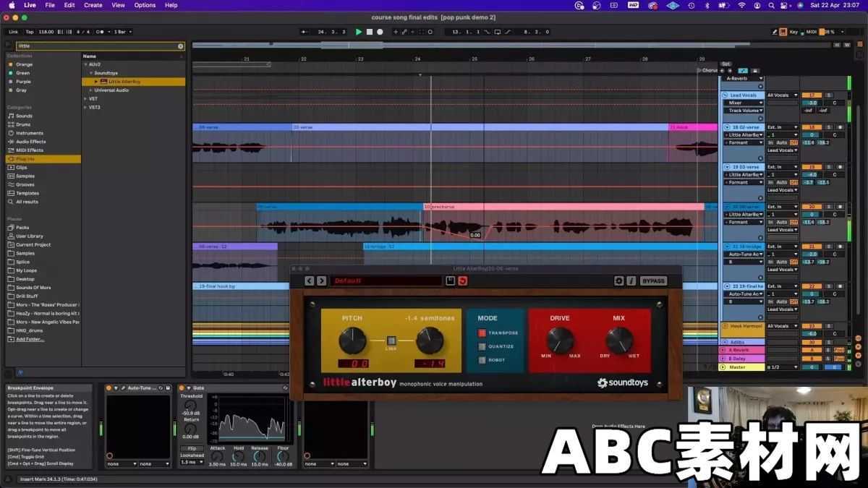Image resolution: width=868 pixels, height=488 pixels.
Task: Open the Audio Effects browser category
Action: [29, 141]
